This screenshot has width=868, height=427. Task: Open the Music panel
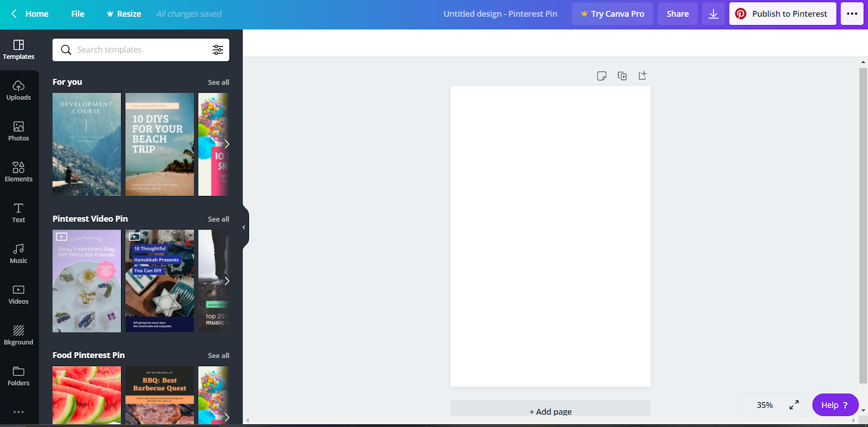point(18,253)
